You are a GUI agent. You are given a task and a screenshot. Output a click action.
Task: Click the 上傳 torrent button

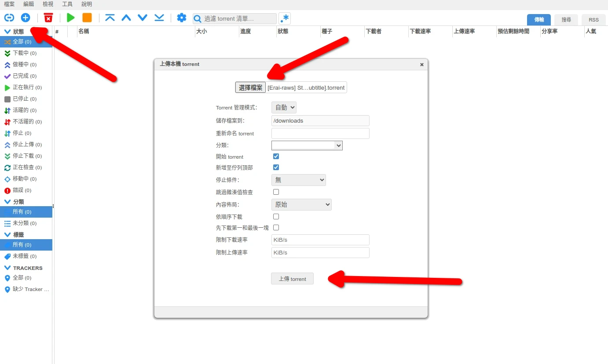(292, 279)
